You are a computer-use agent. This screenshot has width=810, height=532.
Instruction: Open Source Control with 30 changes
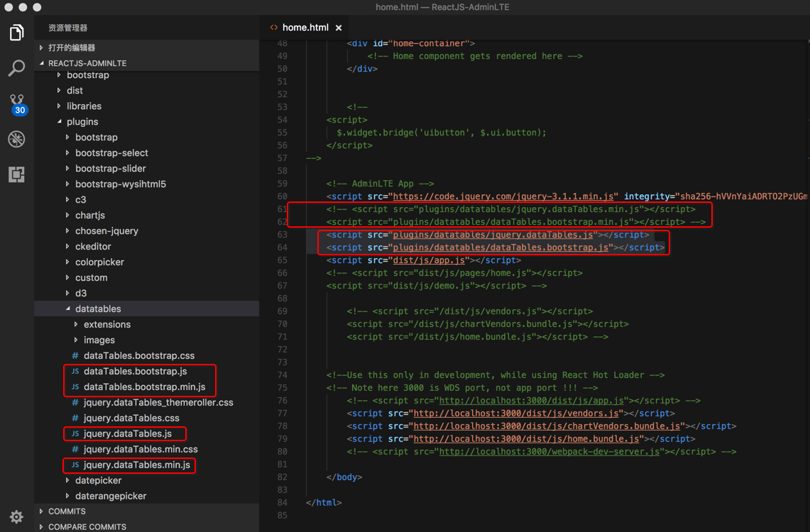pos(16,104)
